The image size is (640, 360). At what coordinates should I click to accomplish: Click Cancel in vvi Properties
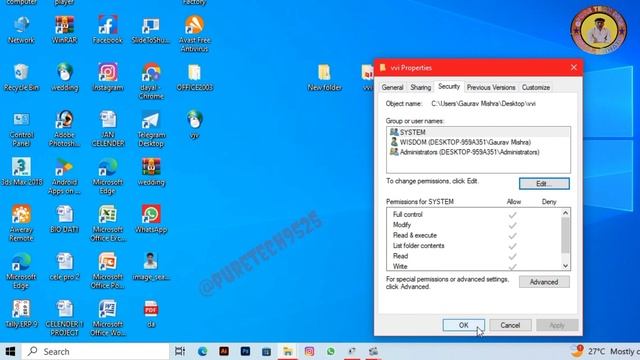pos(510,325)
